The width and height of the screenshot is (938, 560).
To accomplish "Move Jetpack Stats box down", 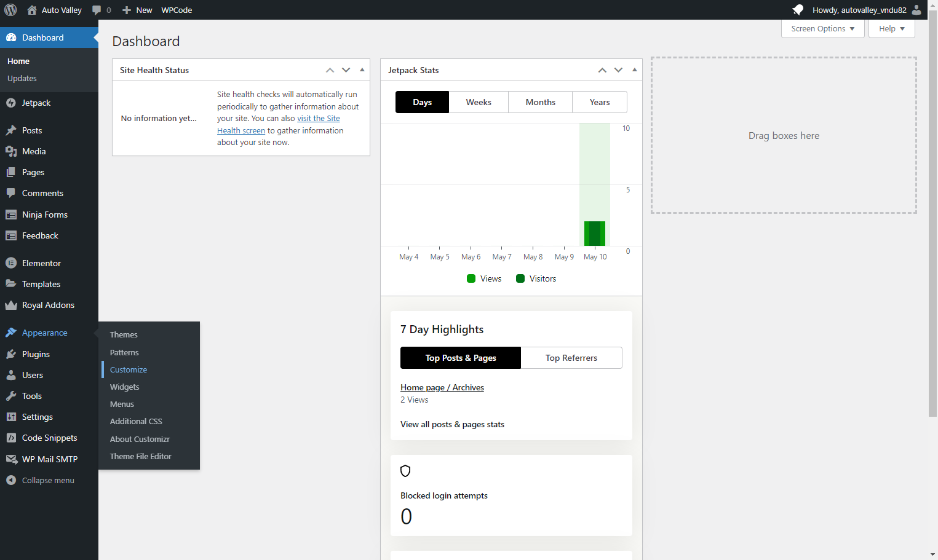I will (618, 70).
